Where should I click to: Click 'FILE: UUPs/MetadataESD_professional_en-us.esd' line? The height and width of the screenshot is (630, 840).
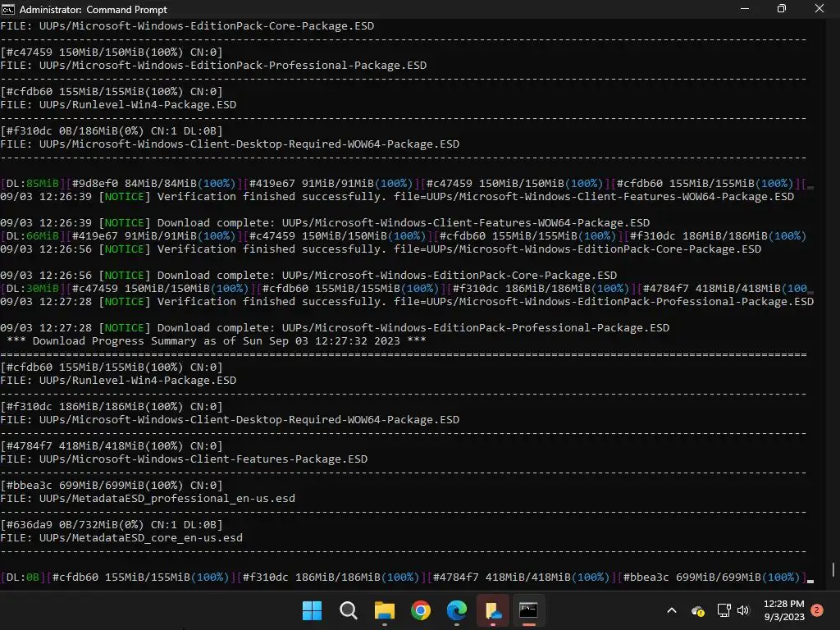pos(148,498)
